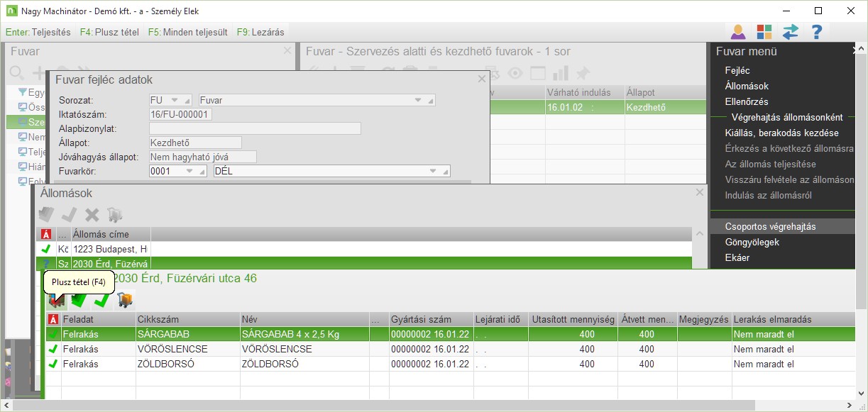Click the grey X icon in Állomások toolbar

click(x=92, y=214)
